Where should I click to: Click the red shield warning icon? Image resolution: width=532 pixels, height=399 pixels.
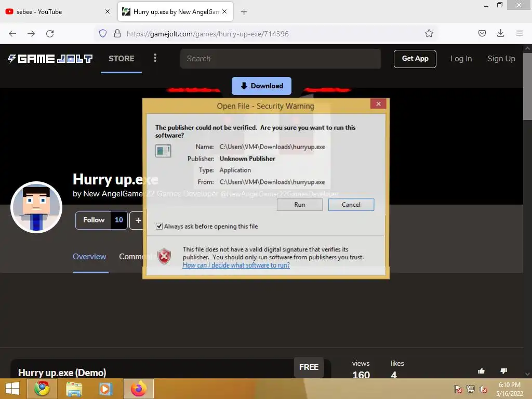[x=164, y=257]
